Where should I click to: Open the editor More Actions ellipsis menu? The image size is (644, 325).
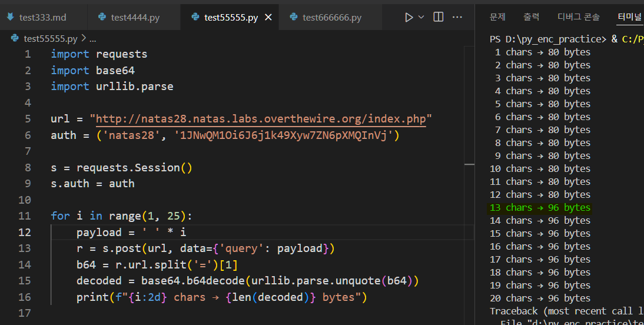click(x=457, y=17)
